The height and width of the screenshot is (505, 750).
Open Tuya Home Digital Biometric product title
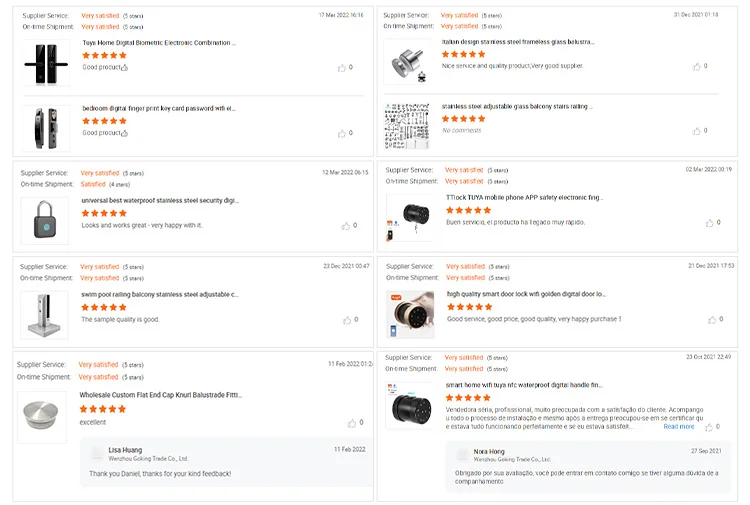click(159, 43)
